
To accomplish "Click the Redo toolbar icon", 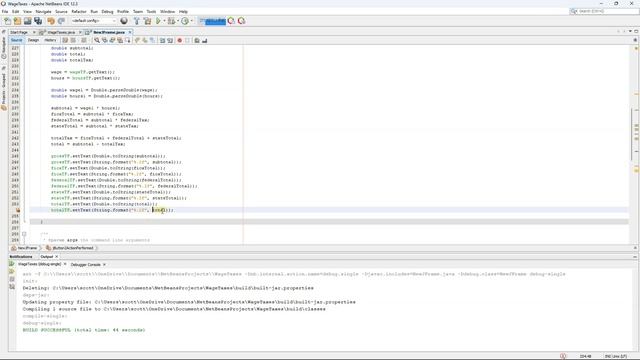I will [x=61, y=21].
